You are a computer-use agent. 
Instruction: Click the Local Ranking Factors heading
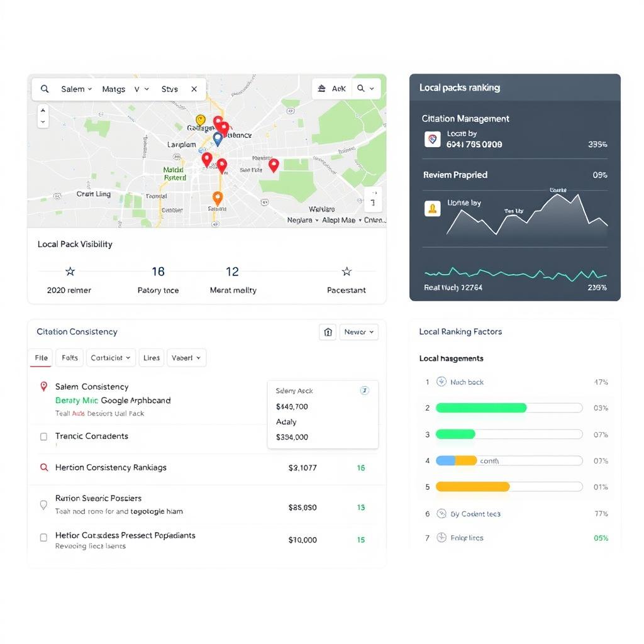click(x=460, y=331)
